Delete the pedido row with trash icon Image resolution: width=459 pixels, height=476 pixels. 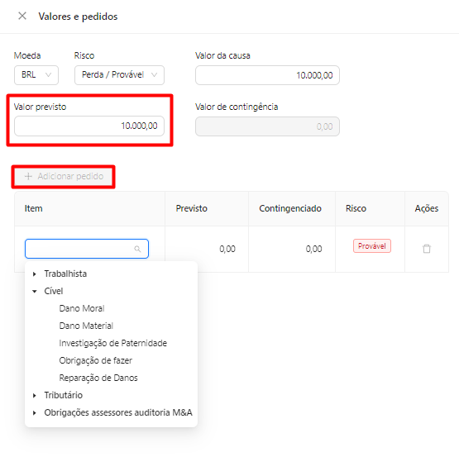tap(427, 249)
